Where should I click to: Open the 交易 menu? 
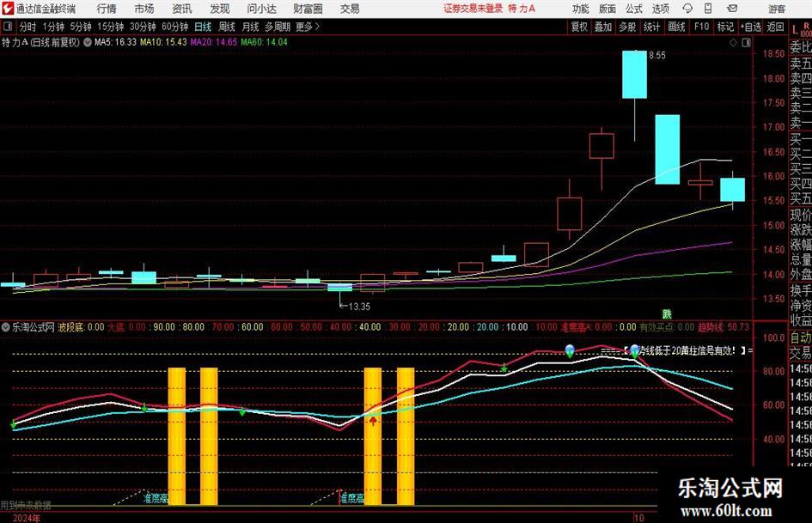[x=350, y=9]
